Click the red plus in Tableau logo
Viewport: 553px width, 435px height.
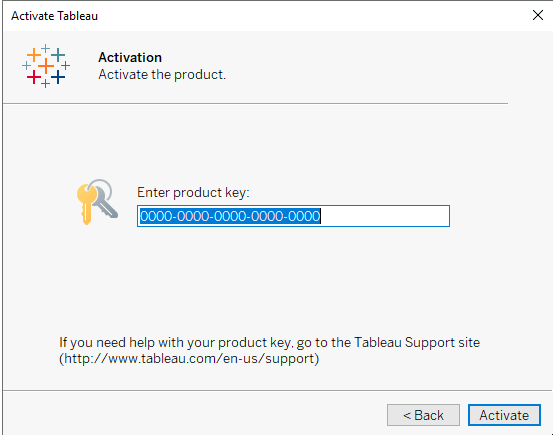[34, 77]
